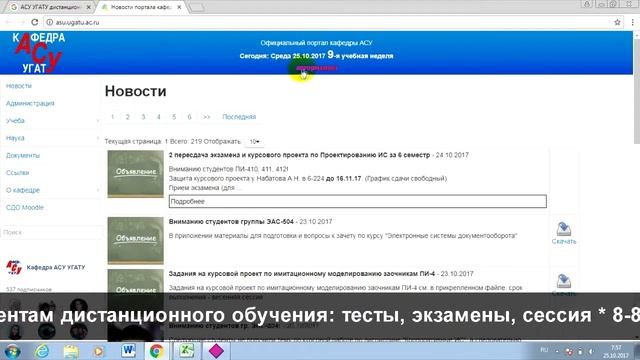Expand the О кафедре submenu arrow
This screenshot has width=640, height=360.
98,190
